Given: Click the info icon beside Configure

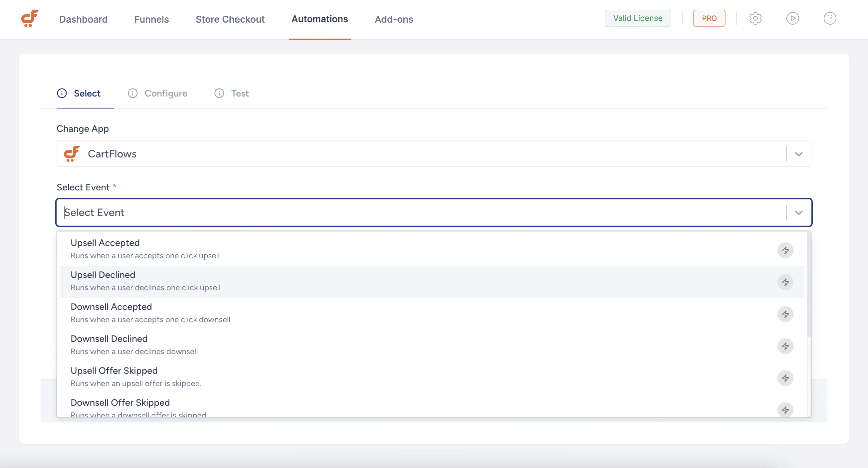Looking at the screenshot, I should pos(133,93).
